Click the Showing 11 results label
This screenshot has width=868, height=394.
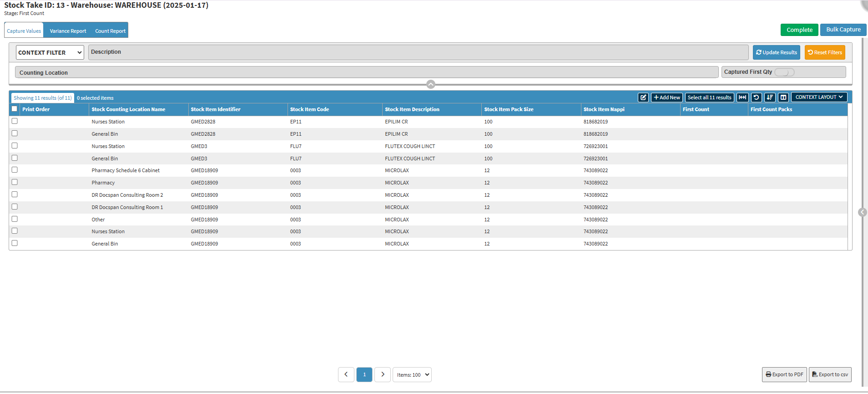click(x=42, y=98)
